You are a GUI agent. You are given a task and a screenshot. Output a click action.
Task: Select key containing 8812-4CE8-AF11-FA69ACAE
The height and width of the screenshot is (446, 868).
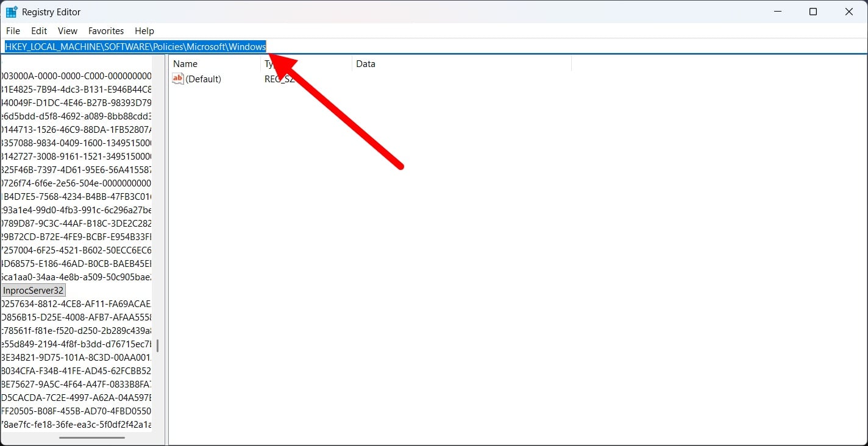point(76,303)
